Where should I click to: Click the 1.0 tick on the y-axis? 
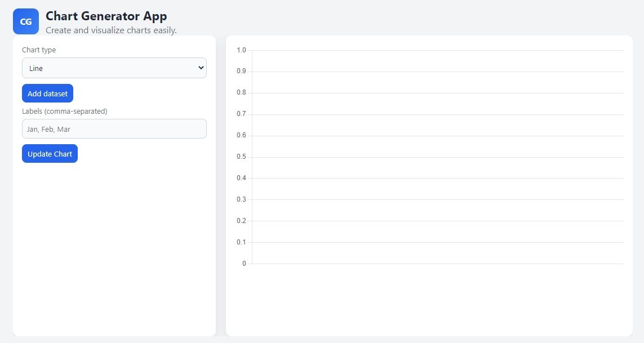(x=241, y=50)
